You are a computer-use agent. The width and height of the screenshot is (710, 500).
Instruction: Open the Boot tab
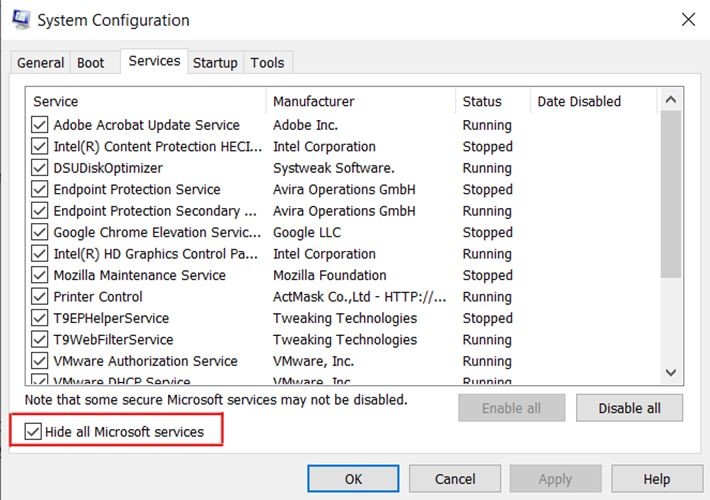coord(91,63)
